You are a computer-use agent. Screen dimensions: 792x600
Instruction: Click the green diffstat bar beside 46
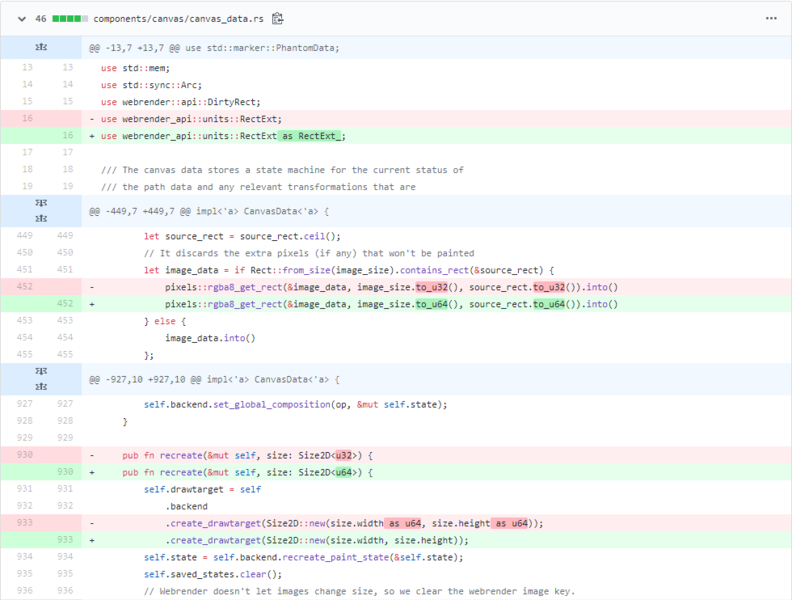tap(70, 19)
